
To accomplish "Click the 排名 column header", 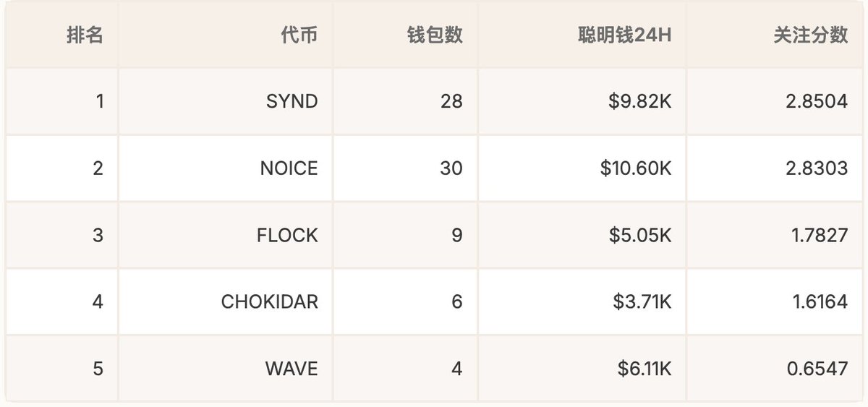I will point(85,35).
